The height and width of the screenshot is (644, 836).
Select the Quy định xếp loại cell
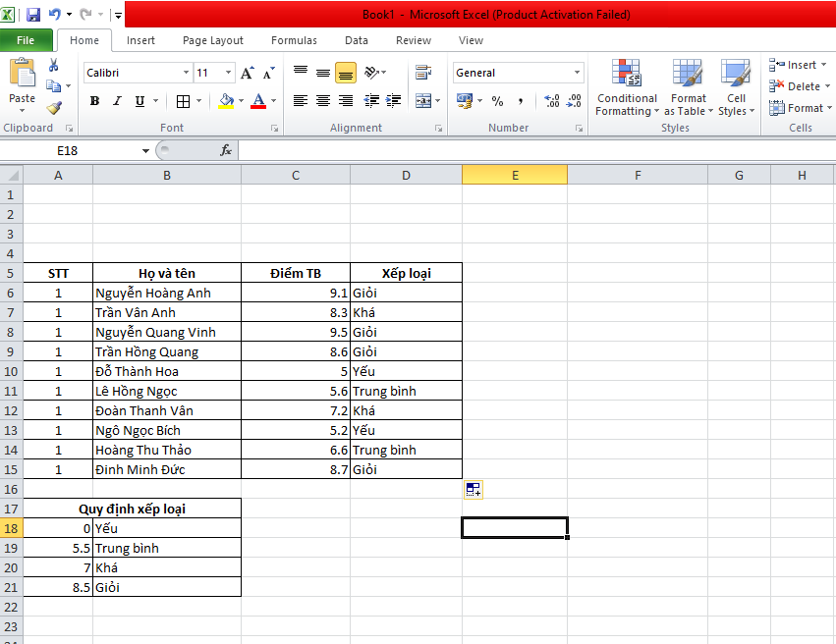click(x=133, y=509)
